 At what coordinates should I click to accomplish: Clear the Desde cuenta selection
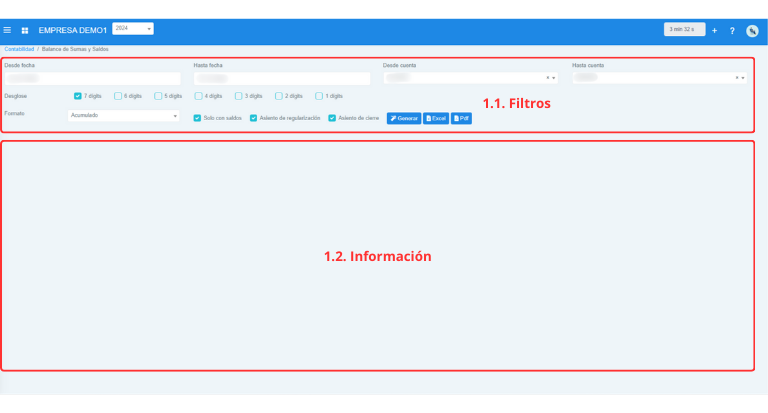click(548, 78)
